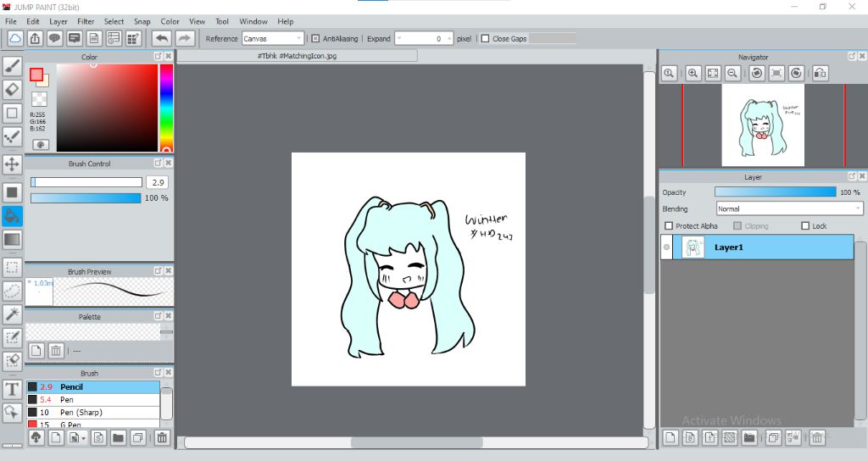Select the Pencil brush
Viewport: 868px width, 461px height.
pos(93,386)
